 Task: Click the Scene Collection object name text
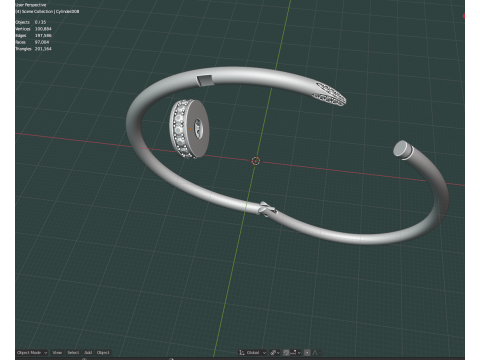(47, 11)
